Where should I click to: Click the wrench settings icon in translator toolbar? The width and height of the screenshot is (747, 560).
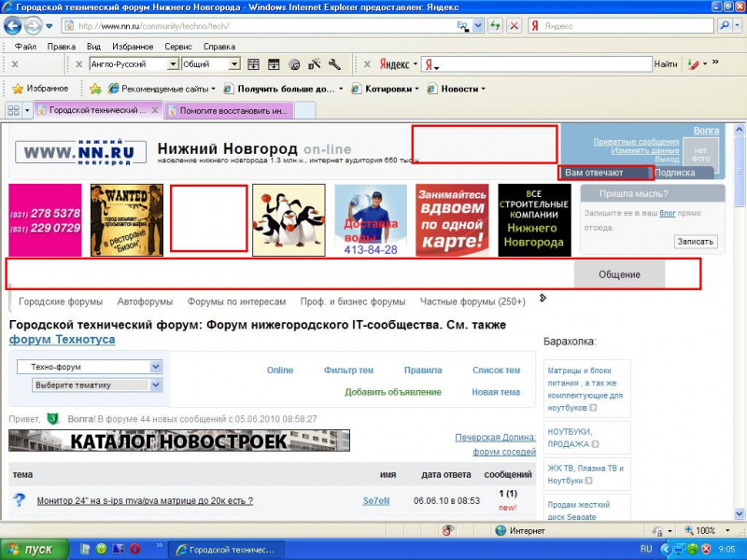335,64
